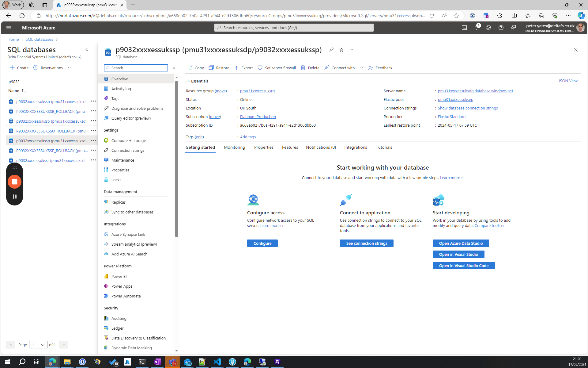Click Export in the command bar
Image resolution: width=588 pixels, height=368 pixels.
point(244,68)
